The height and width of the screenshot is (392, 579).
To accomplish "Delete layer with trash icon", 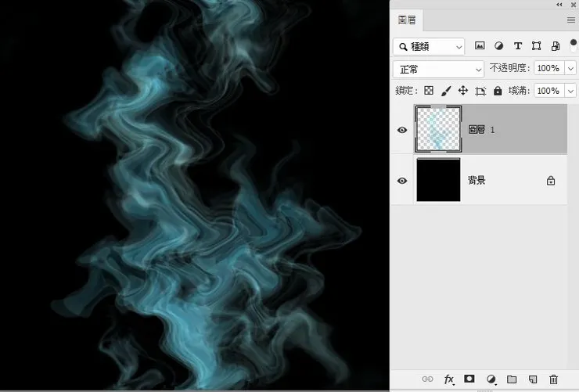I will pos(553,379).
